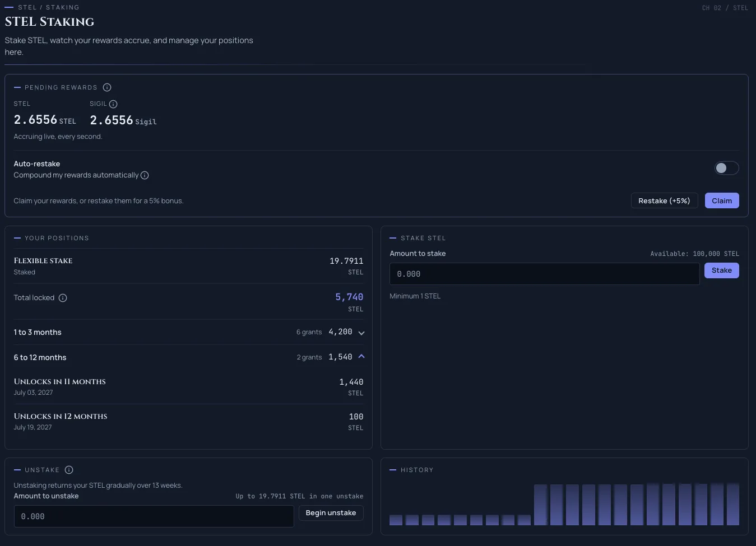Image resolution: width=756 pixels, height=546 pixels.
Task: Open the Total locked info icon
Action: coord(63,298)
